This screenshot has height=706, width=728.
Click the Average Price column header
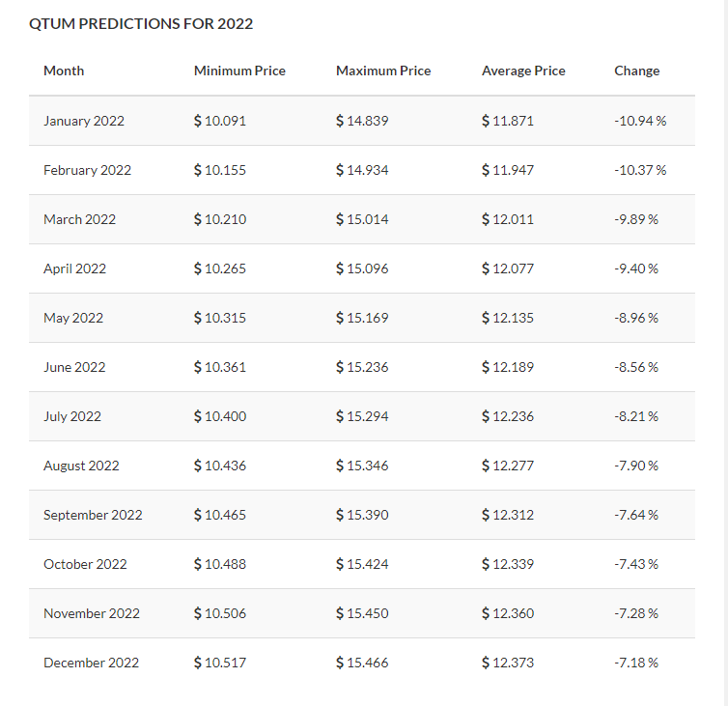click(x=523, y=71)
